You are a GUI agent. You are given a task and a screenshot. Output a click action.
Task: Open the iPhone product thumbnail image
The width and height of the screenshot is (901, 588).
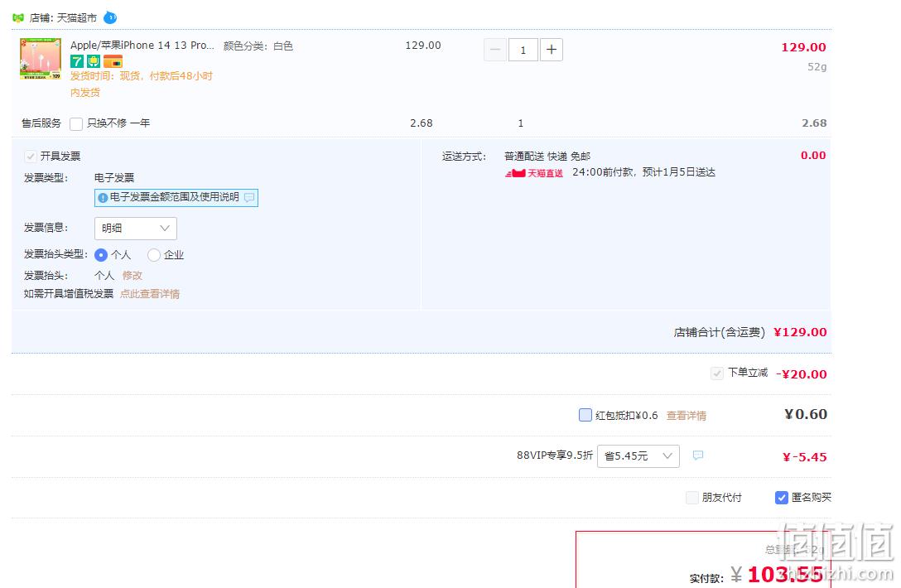pyautogui.click(x=41, y=58)
